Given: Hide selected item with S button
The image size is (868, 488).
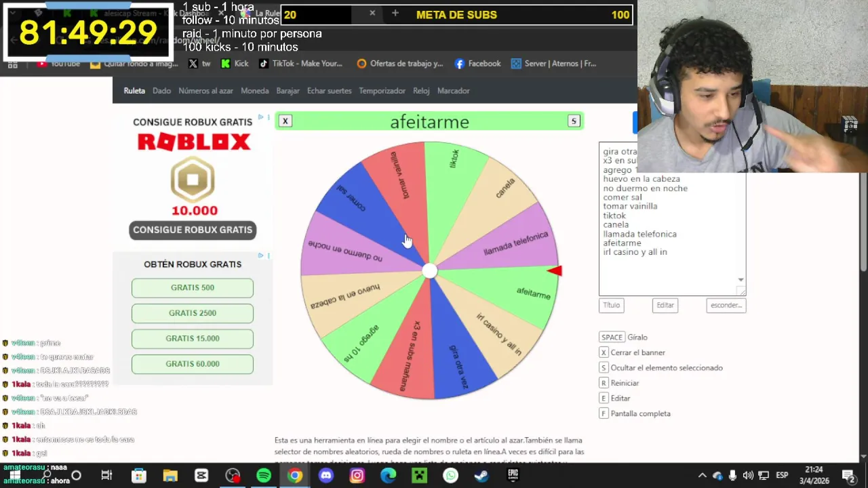Looking at the screenshot, I should [x=574, y=121].
